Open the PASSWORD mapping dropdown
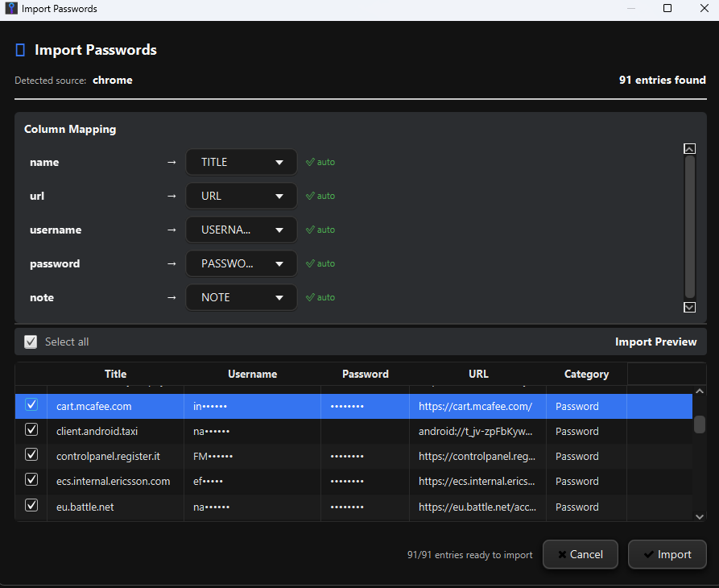The image size is (719, 588). [x=241, y=263]
